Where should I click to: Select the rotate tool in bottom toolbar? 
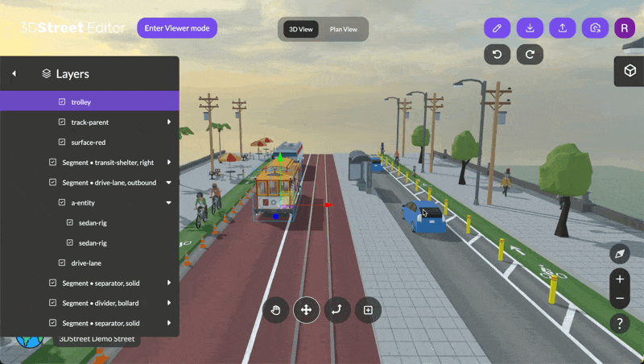tap(337, 310)
